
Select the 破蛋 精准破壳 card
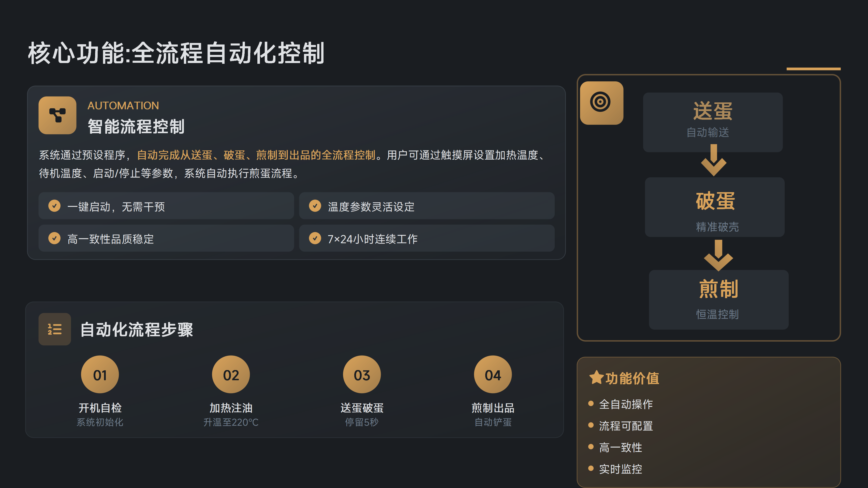click(715, 207)
